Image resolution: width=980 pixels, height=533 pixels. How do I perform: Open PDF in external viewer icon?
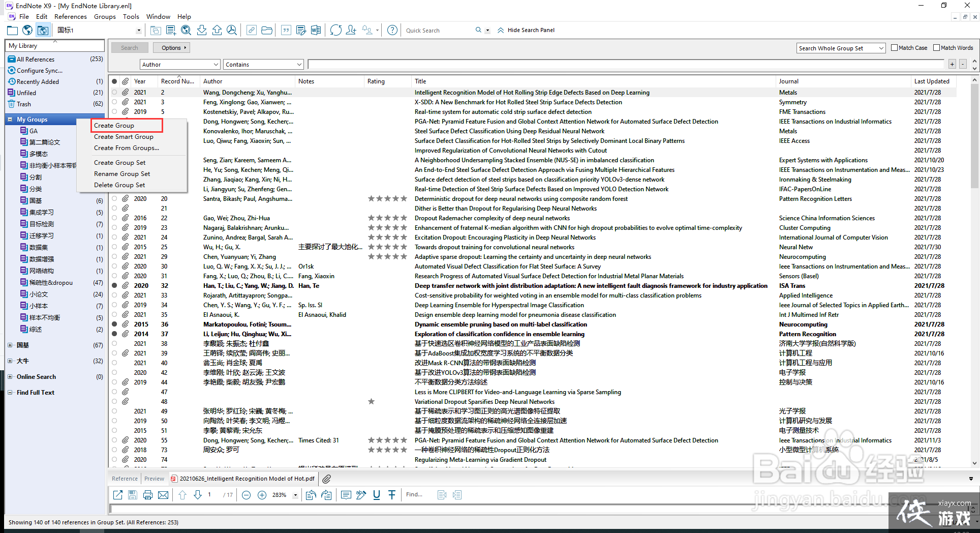click(118, 495)
